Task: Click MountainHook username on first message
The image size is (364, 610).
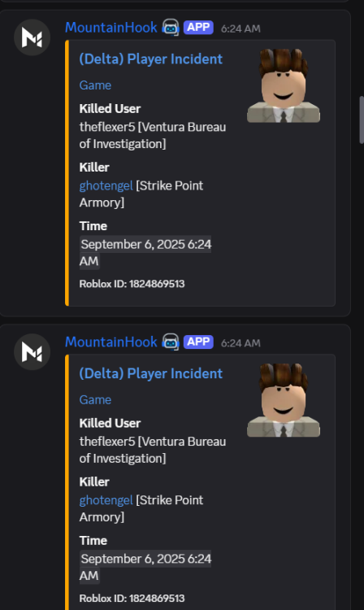Action: click(x=111, y=27)
